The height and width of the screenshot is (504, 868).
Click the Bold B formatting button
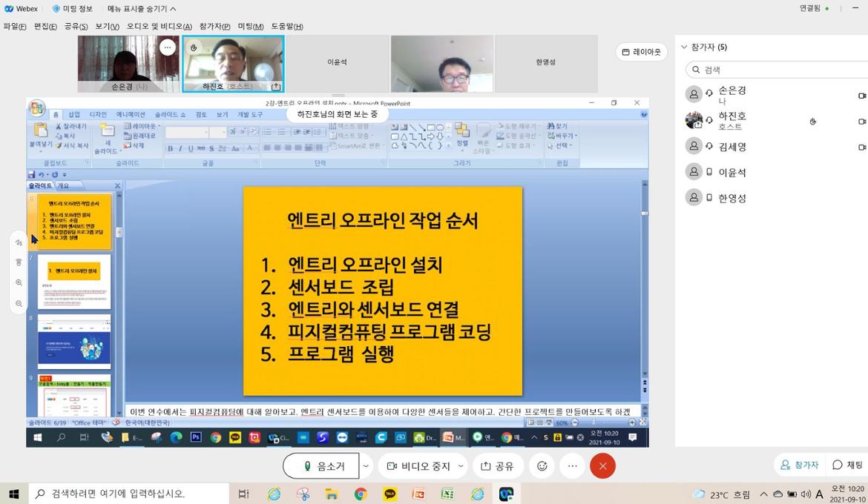(x=170, y=148)
